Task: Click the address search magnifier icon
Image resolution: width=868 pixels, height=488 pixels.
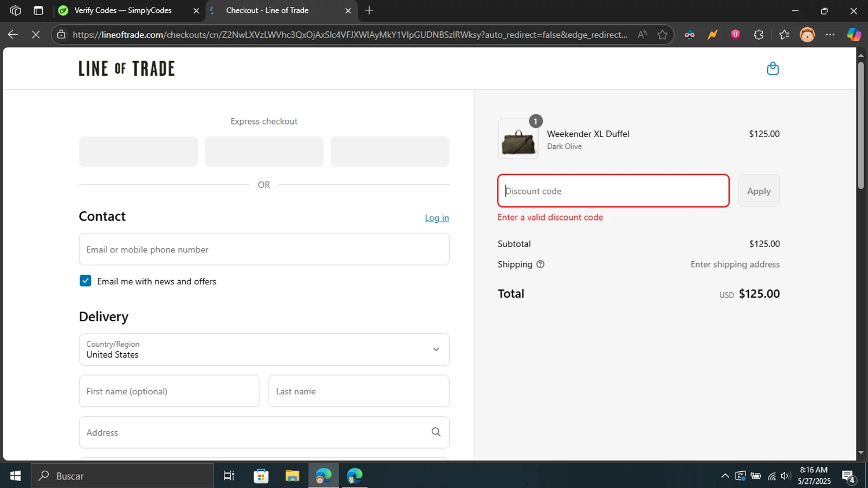Action: tap(436, 432)
